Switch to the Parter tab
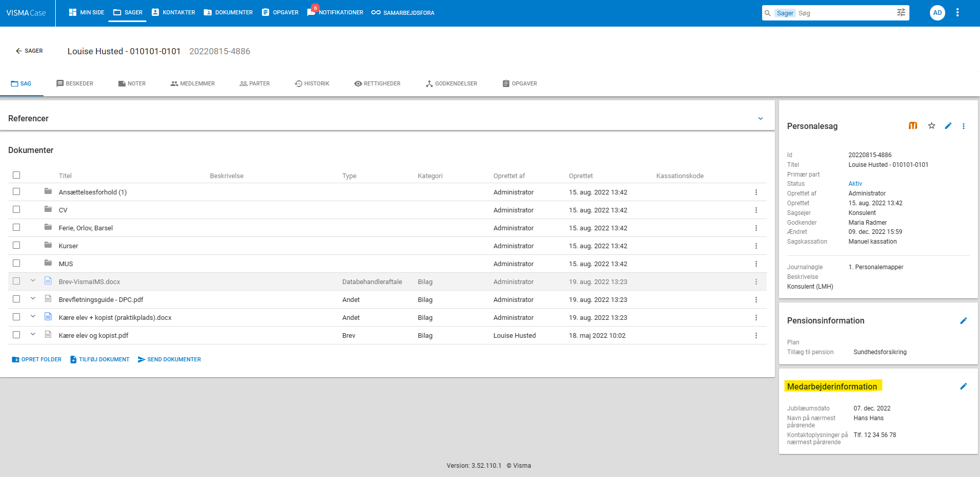This screenshot has width=980, height=477. [x=255, y=83]
